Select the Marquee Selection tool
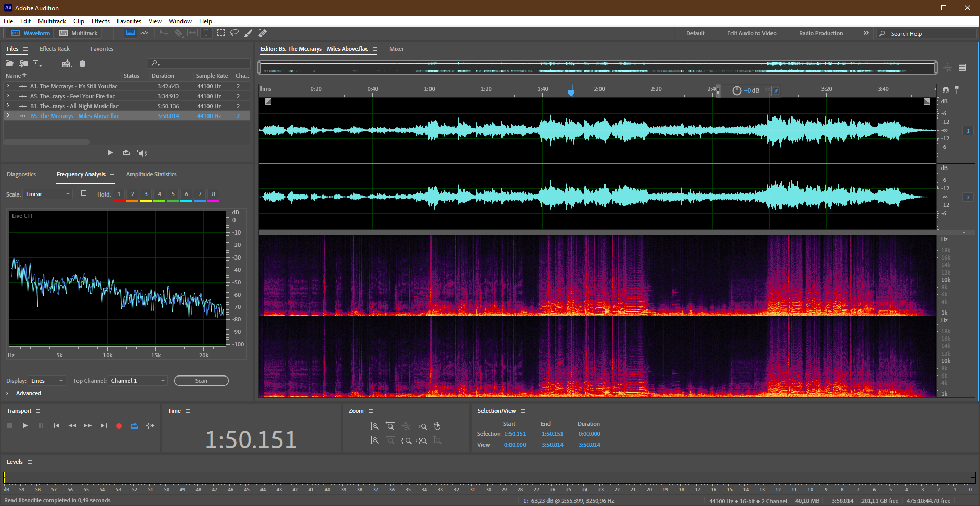This screenshot has height=506, width=980. 221,33
